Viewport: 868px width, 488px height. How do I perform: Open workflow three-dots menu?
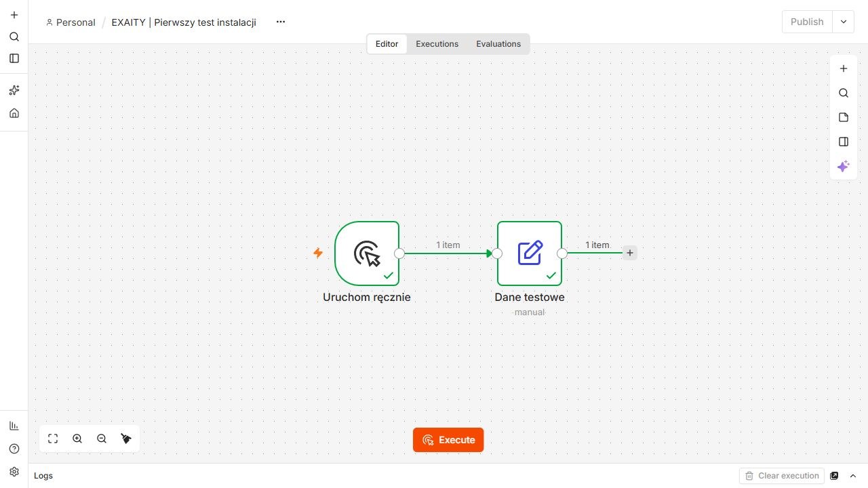(281, 22)
